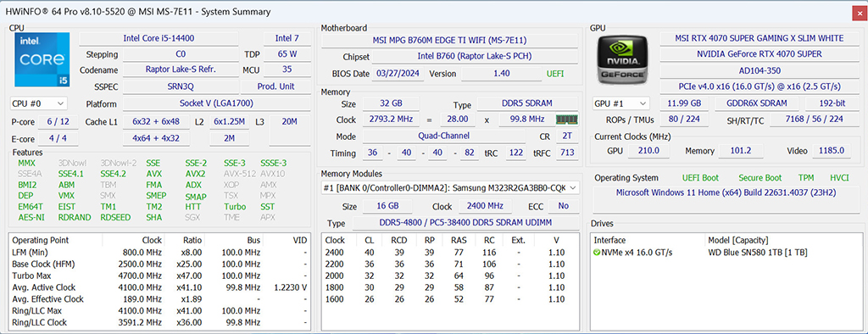Viewport: 868px width, 334px height.
Task: Click the green NVMe drive status checkmark
Action: click(x=597, y=253)
